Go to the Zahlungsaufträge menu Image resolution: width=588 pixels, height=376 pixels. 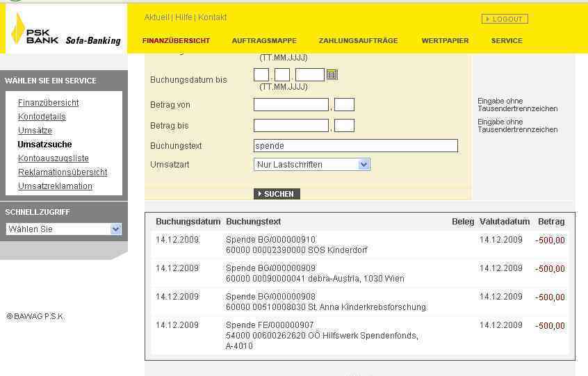(358, 41)
